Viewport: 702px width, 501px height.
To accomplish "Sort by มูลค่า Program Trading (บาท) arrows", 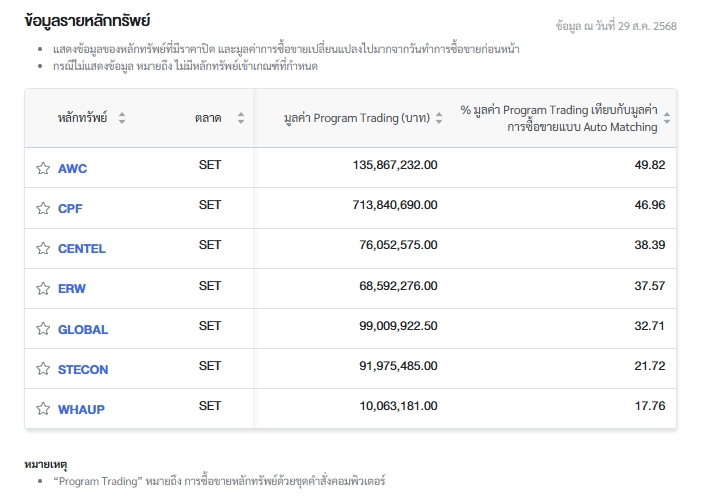I will tap(439, 118).
